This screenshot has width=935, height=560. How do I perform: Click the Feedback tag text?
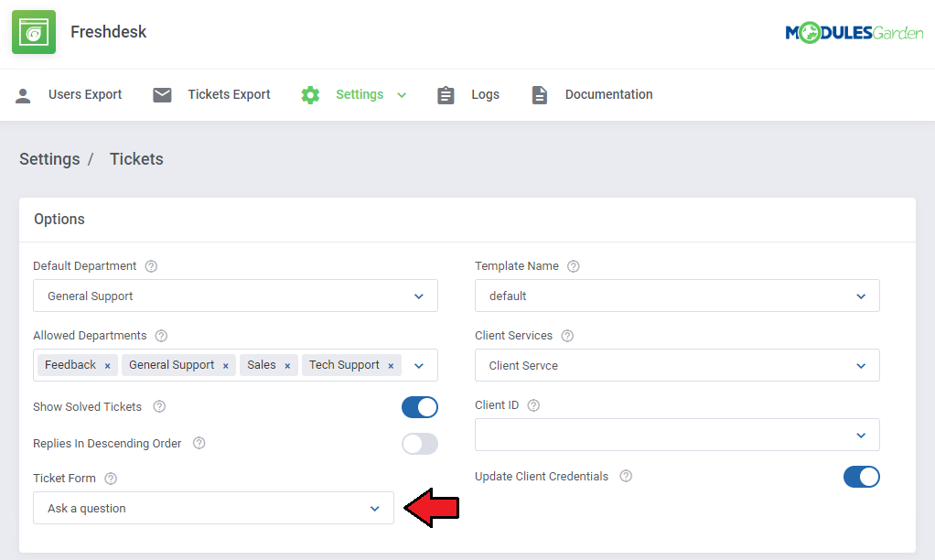70,365
